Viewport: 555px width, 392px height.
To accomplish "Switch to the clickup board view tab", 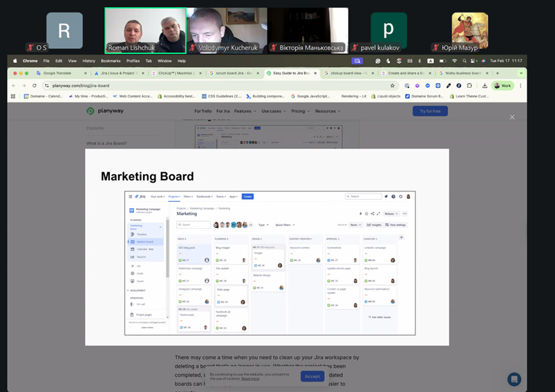I will point(346,73).
